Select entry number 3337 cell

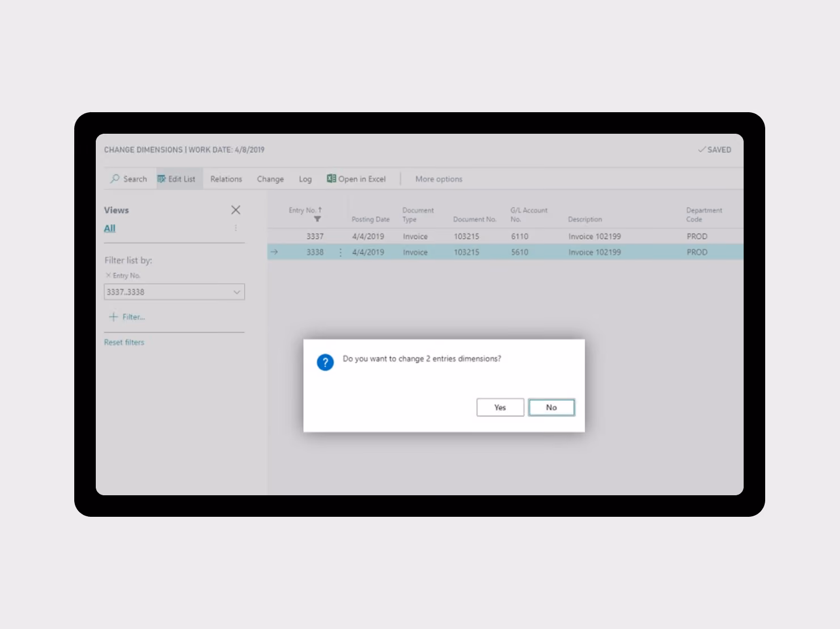point(315,236)
